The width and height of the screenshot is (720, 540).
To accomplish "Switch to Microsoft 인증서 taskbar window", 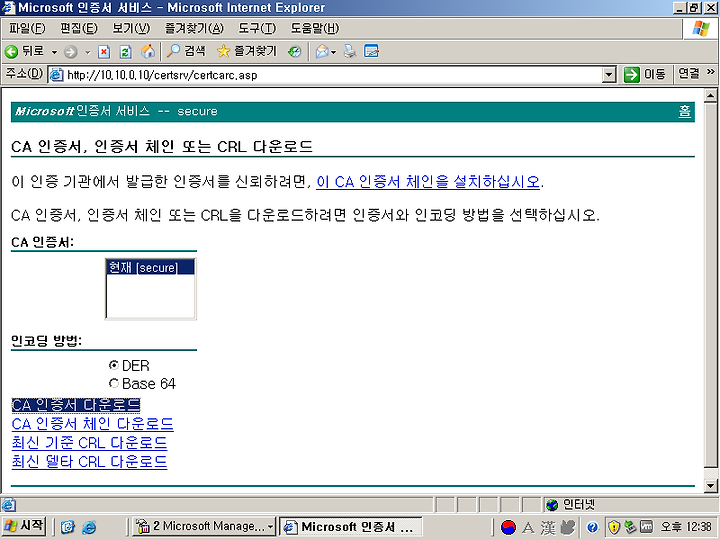I will 350,526.
